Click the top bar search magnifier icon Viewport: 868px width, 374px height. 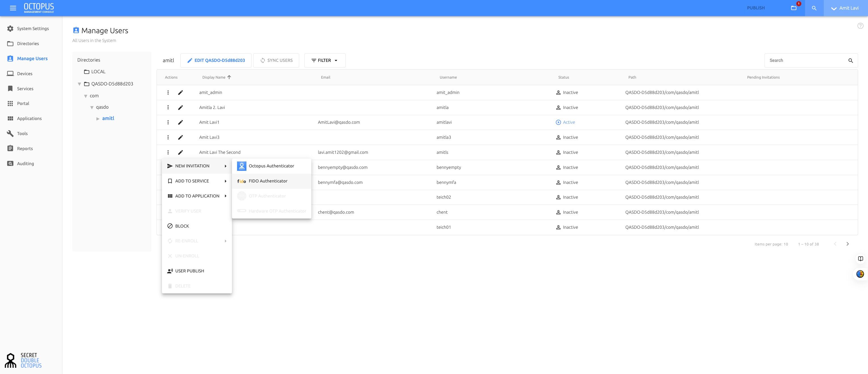(x=814, y=8)
